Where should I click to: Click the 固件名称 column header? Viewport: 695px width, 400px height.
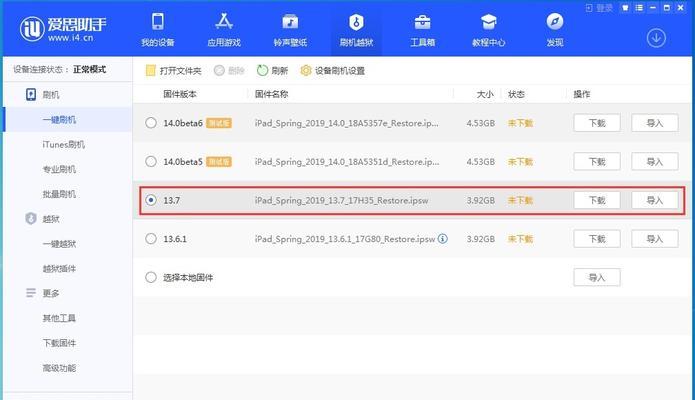tap(271, 94)
